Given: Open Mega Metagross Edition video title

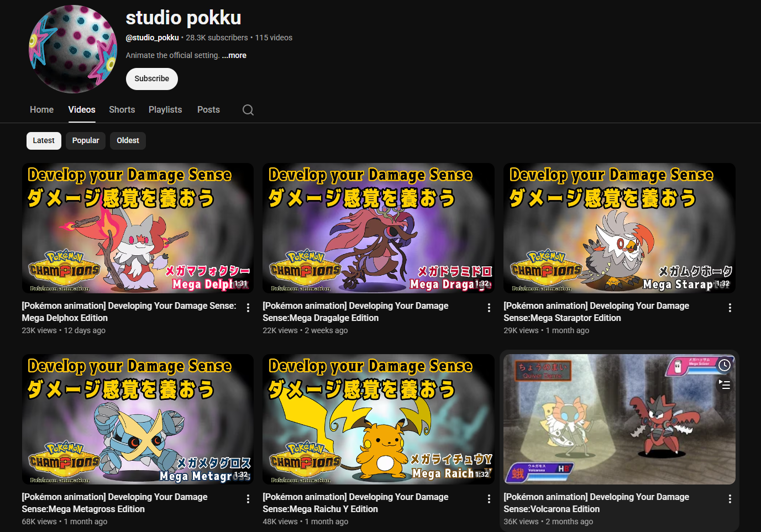Looking at the screenshot, I should 114,503.
